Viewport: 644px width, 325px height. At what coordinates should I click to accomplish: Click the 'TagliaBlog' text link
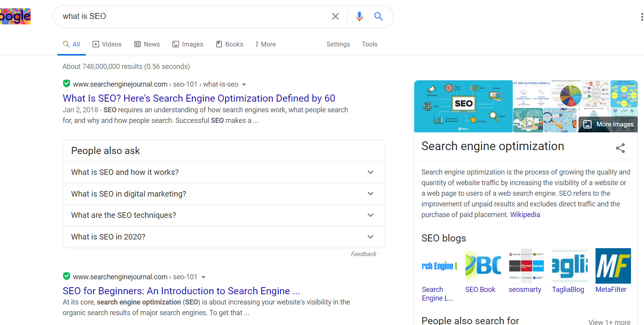pyautogui.click(x=568, y=290)
